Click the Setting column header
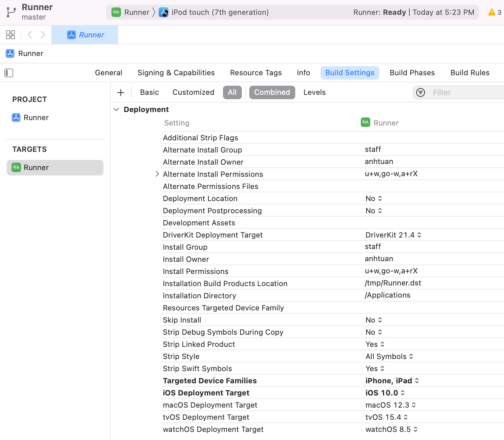This screenshot has height=440, width=504. (x=177, y=123)
